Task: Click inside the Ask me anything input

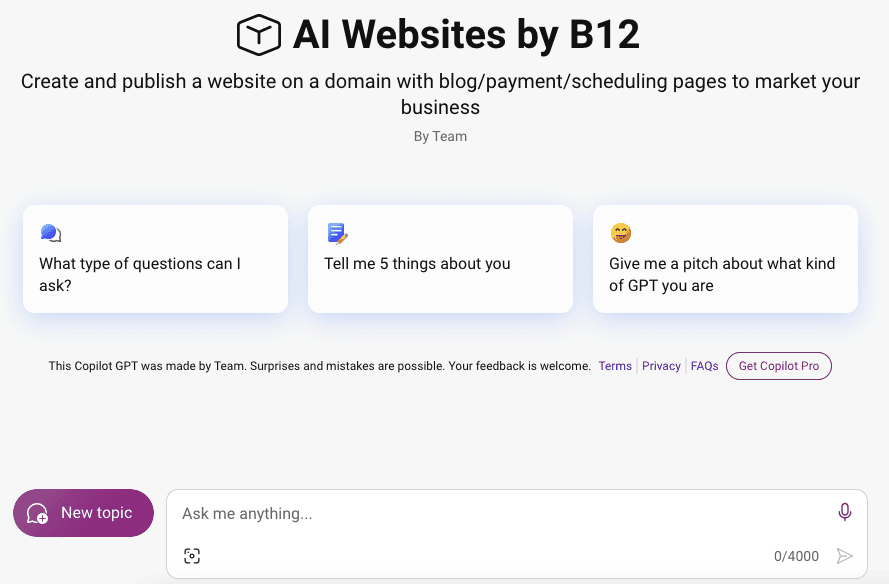Action: pos(450,513)
